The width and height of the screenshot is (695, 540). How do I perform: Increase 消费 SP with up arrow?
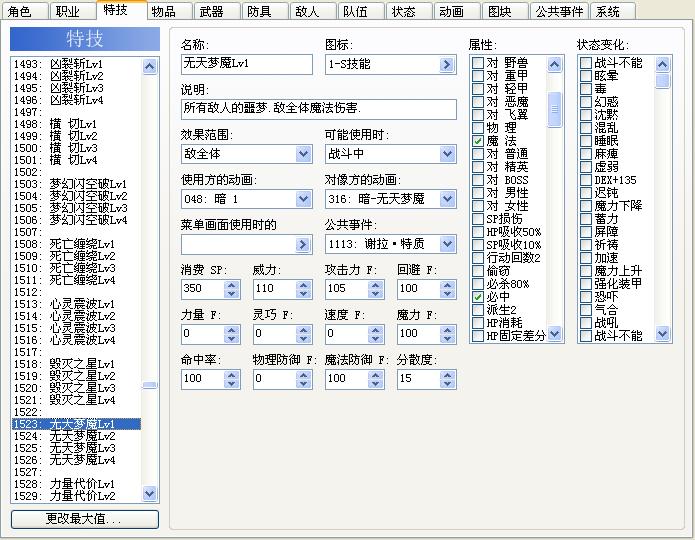(x=231, y=285)
